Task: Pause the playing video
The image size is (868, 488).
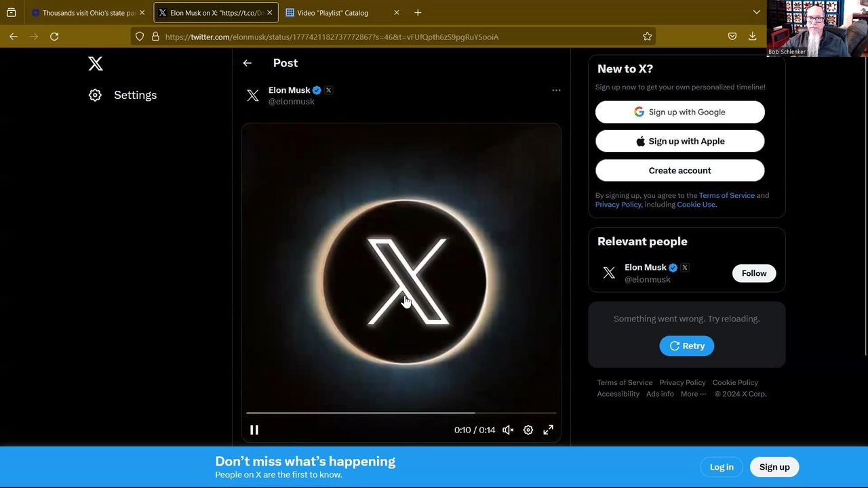Action: pos(254,430)
